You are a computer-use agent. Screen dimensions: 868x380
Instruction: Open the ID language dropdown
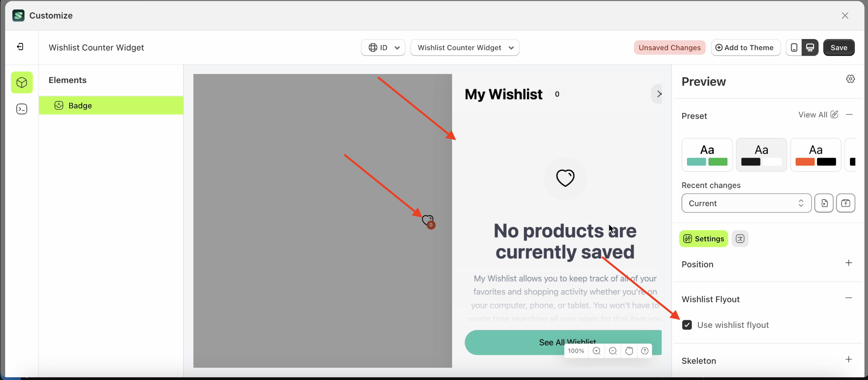point(383,47)
